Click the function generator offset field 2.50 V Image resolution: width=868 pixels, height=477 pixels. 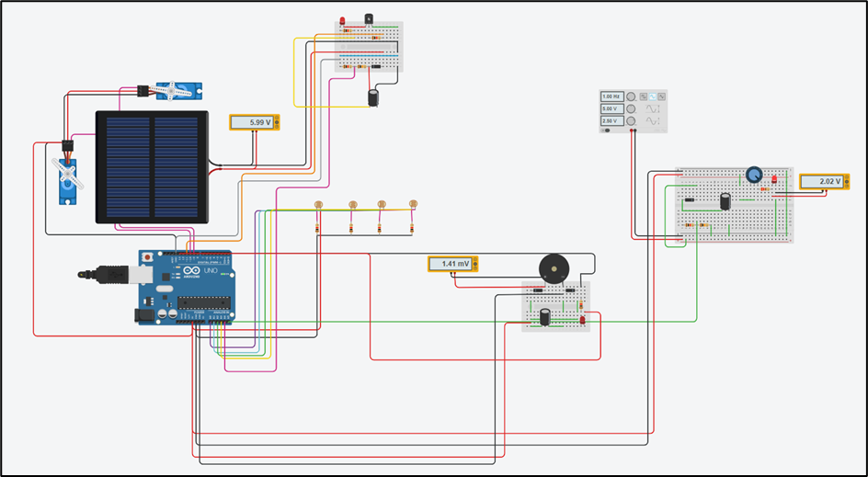pyautogui.click(x=611, y=120)
